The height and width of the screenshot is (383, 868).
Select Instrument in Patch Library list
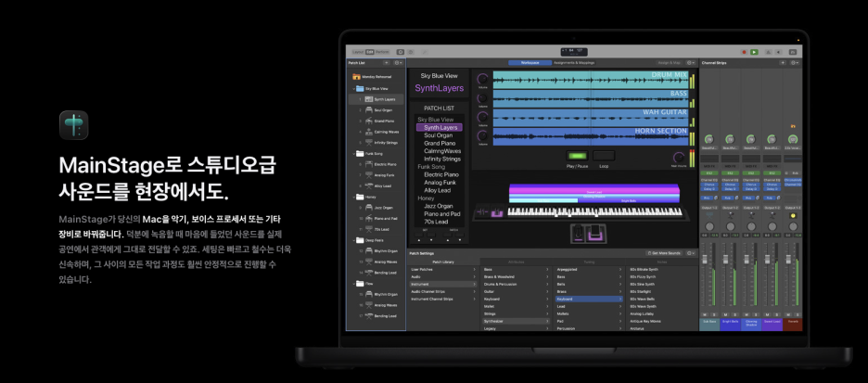pyautogui.click(x=443, y=284)
